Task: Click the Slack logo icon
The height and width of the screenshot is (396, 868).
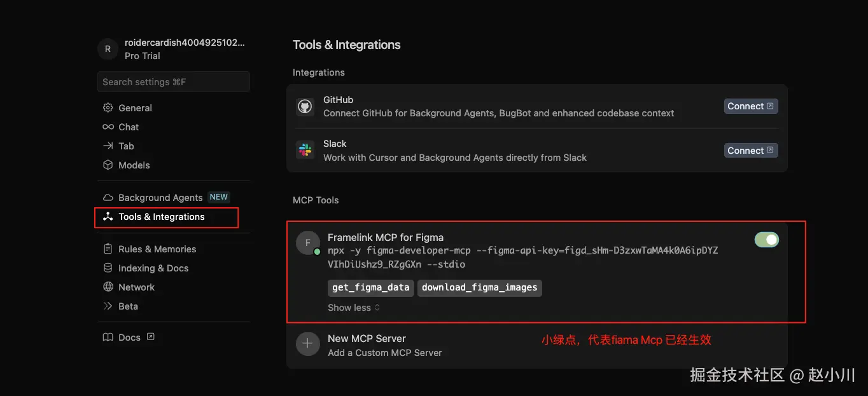Action: pyautogui.click(x=305, y=151)
